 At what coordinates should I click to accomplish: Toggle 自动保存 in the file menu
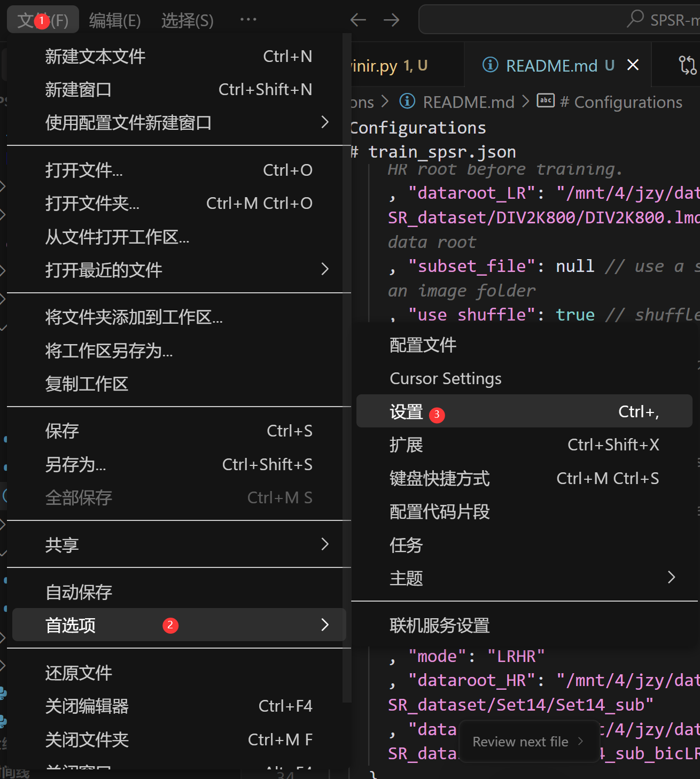(78, 591)
